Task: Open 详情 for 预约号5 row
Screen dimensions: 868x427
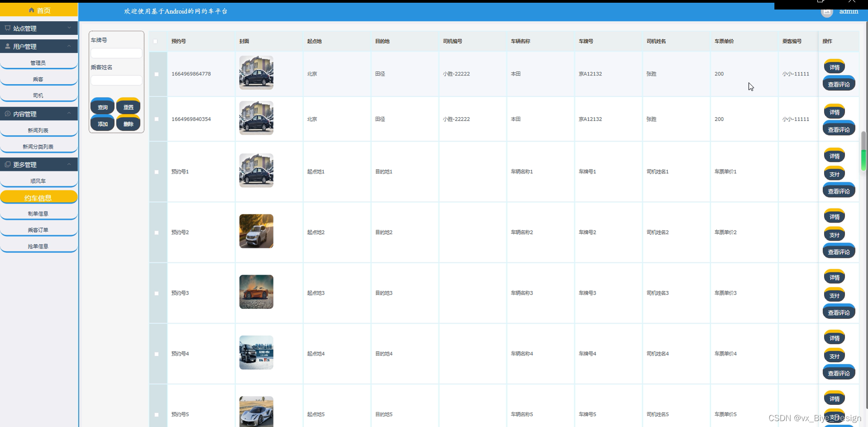Action: [835, 398]
